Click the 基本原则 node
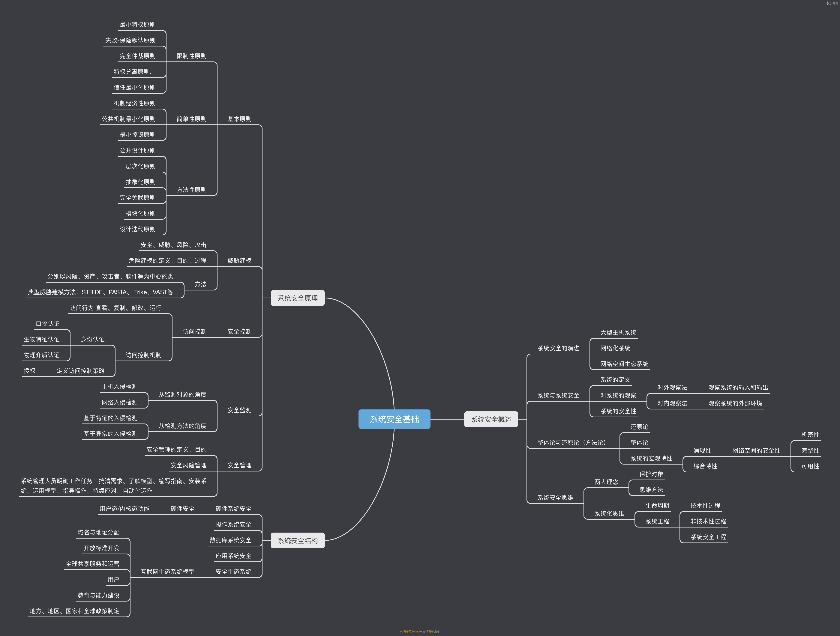The width and height of the screenshot is (840, 636). pos(239,119)
